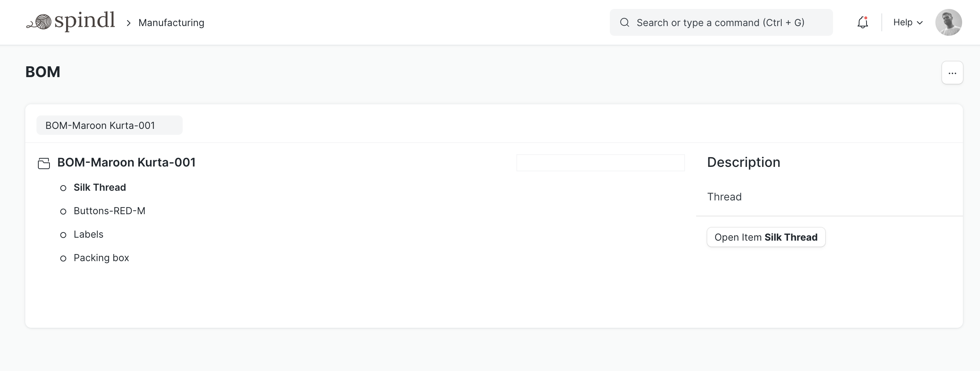
Task: Click the breadcrumb chevron after spindl
Action: [x=129, y=22]
